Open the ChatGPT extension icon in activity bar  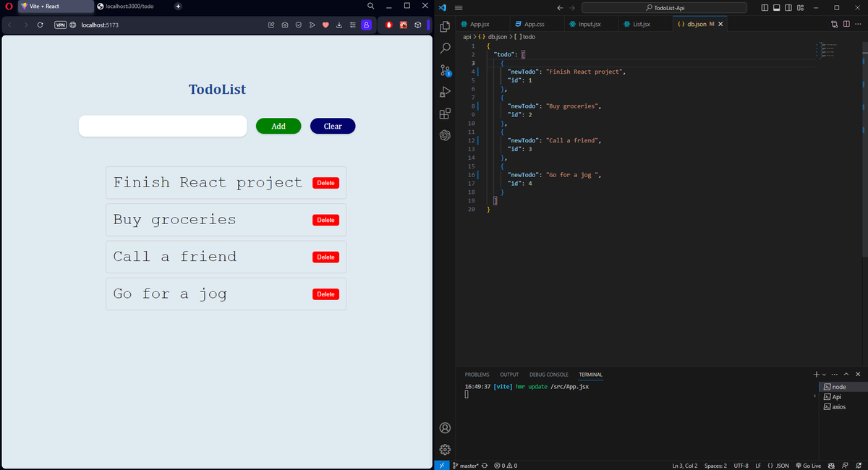pos(445,135)
